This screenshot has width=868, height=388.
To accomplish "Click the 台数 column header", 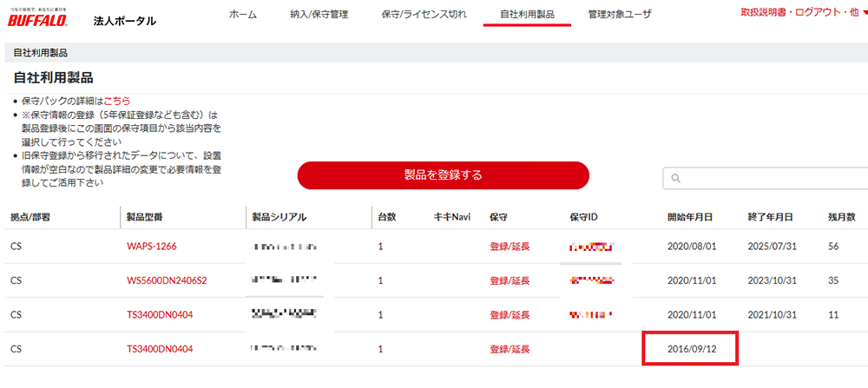I will (x=387, y=217).
